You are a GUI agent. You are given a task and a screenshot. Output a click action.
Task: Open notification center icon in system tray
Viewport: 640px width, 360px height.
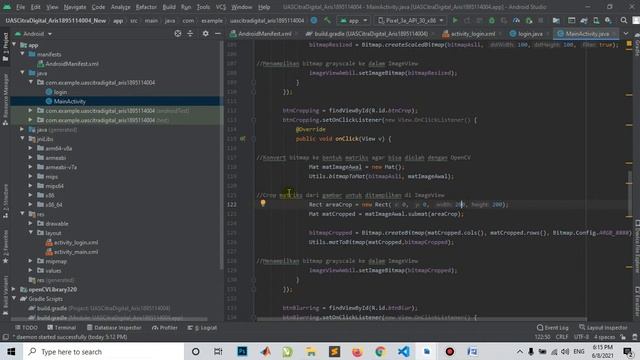[628, 351]
